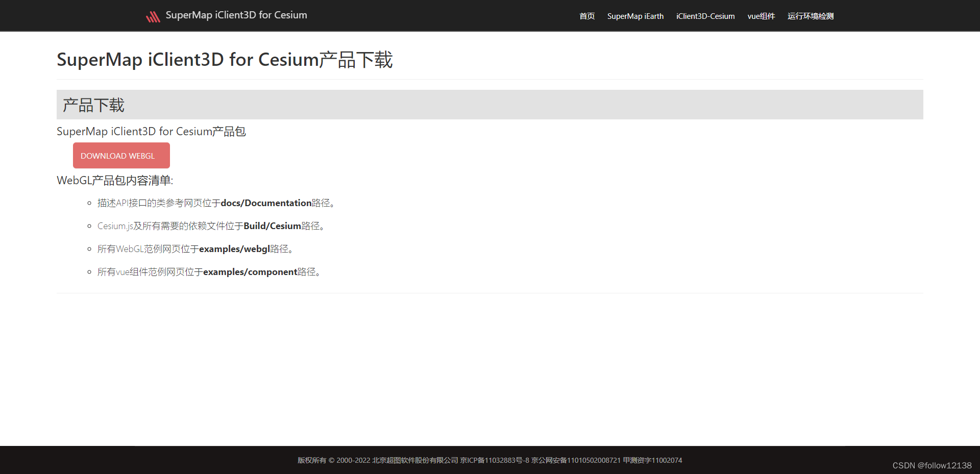Click the brand title SuperMap iClient3D for Cesium

coord(236,15)
